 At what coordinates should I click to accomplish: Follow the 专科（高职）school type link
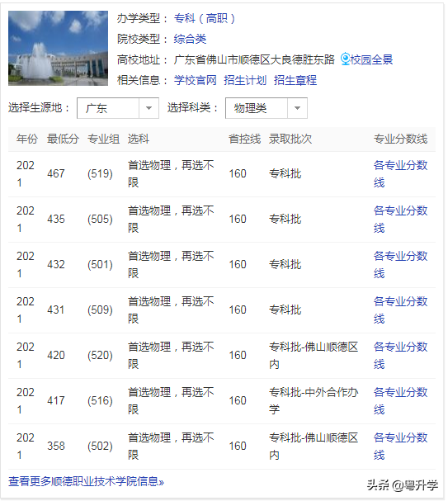pyautogui.click(x=205, y=18)
